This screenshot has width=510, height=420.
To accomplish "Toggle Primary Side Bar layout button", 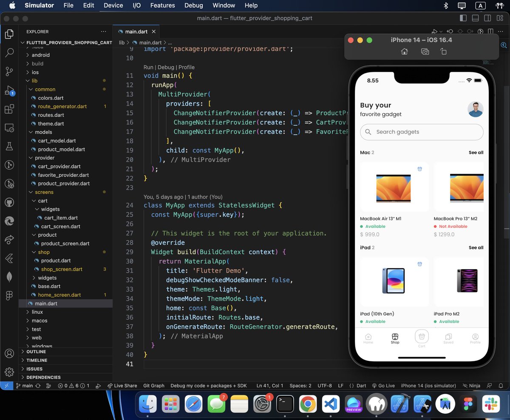I will [x=463, y=18].
